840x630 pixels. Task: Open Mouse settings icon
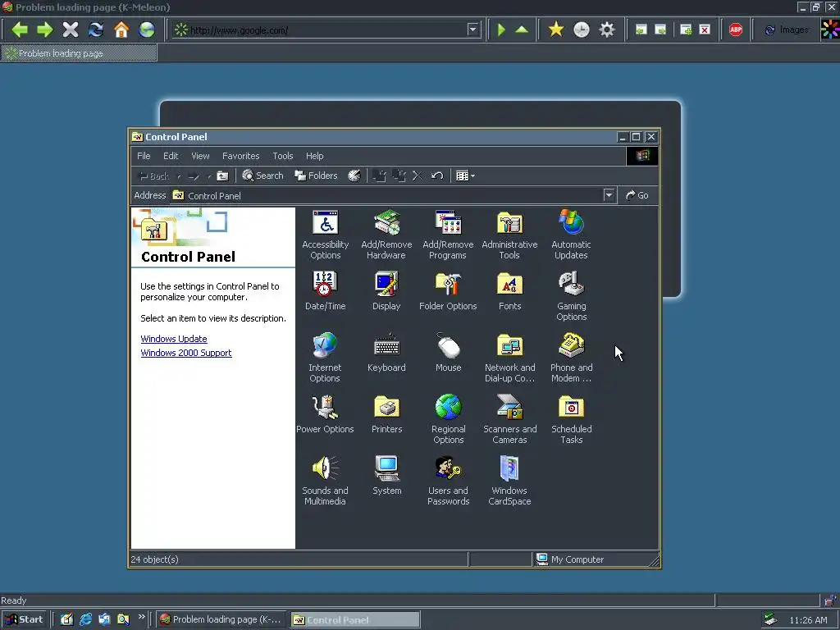point(449,353)
